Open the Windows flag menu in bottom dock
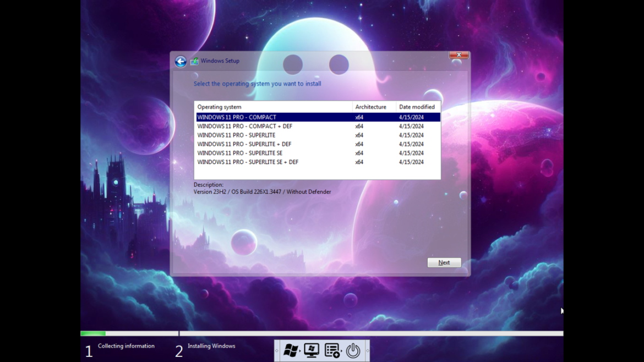Screen dimensions: 644x362 click(x=290, y=350)
